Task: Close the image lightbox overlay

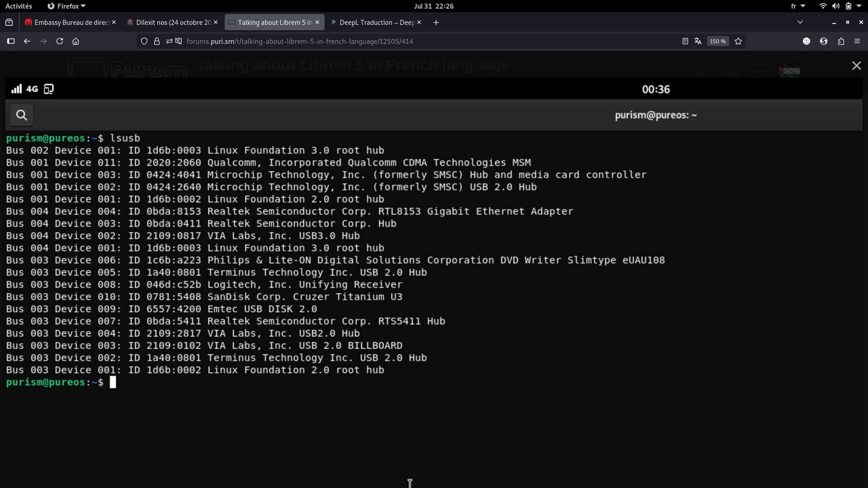Action: point(856,66)
